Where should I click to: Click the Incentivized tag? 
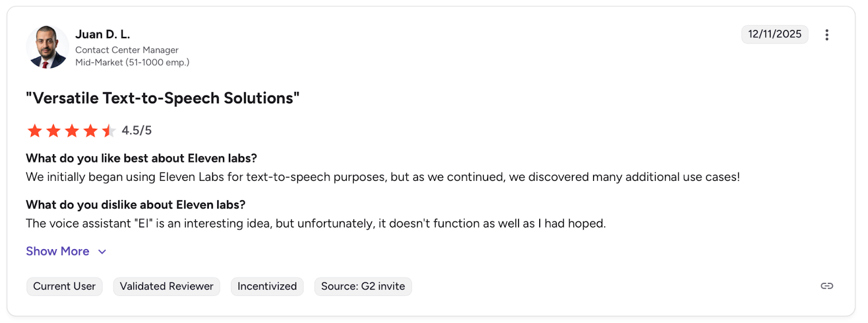tap(267, 286)
